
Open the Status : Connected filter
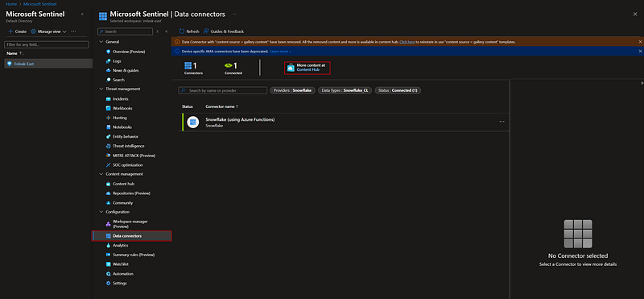[x=398, y=90]
